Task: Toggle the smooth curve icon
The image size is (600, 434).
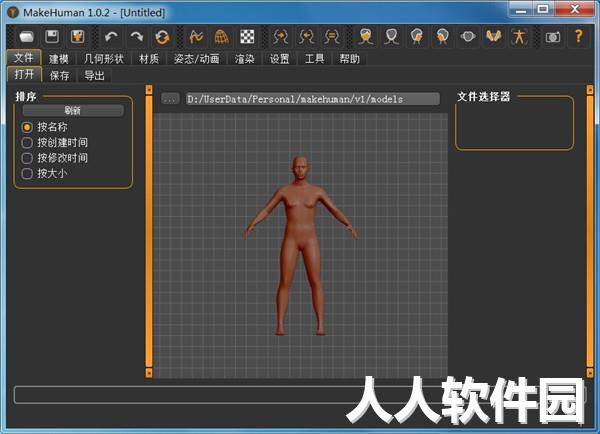Action: pyautogui.click(x=196, y=37)
